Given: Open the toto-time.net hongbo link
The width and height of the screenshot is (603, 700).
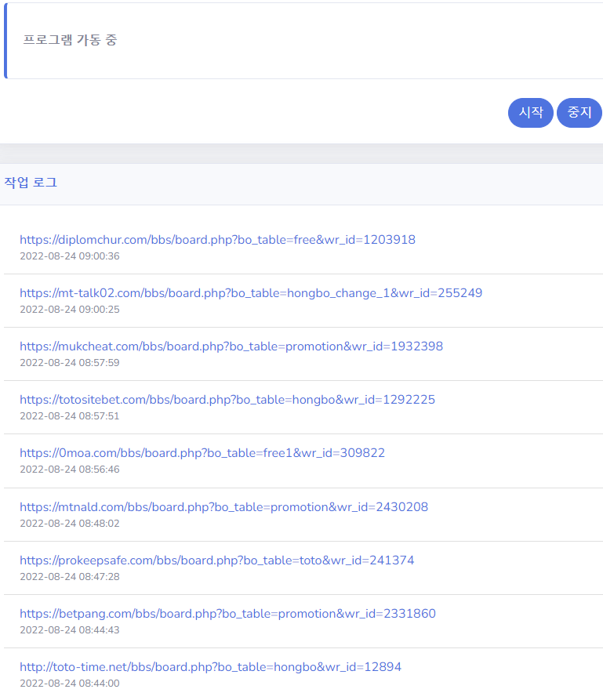Looking at the screenshot, I should tap(210, 667).
